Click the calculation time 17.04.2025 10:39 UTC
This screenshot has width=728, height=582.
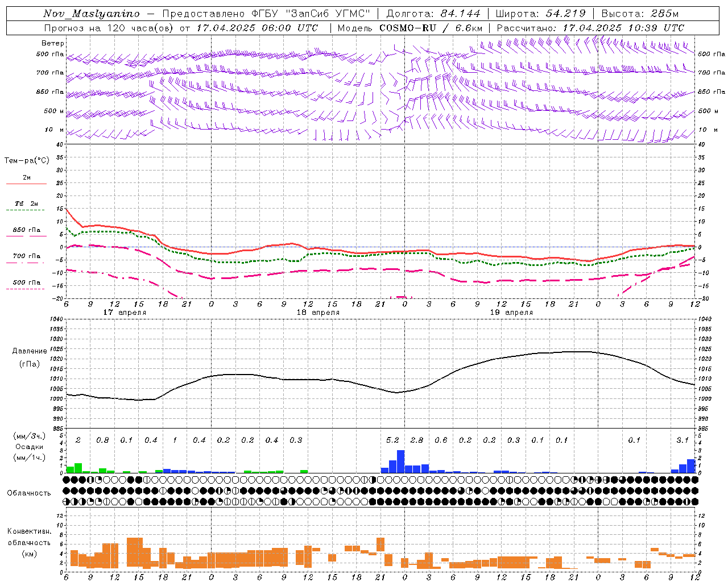(x=623, y=27)
